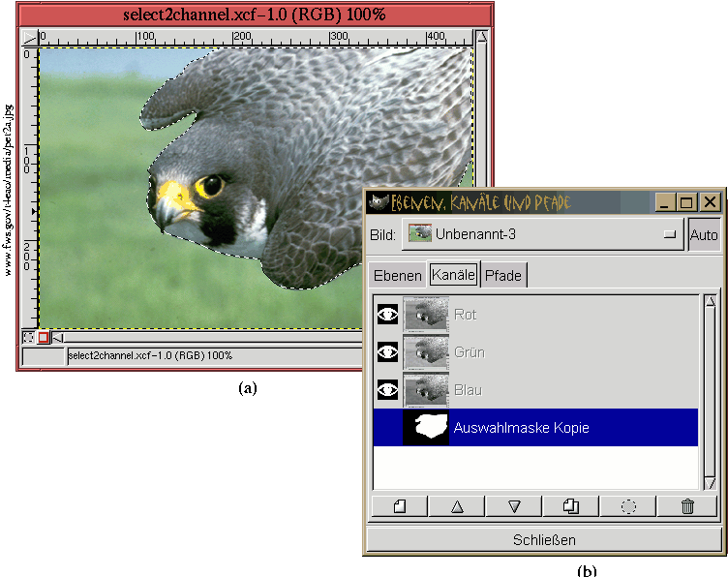This screenshot has height=577, width=728.
Task: Hide the Rot channel via eye icon
Action: coord(388,315)
